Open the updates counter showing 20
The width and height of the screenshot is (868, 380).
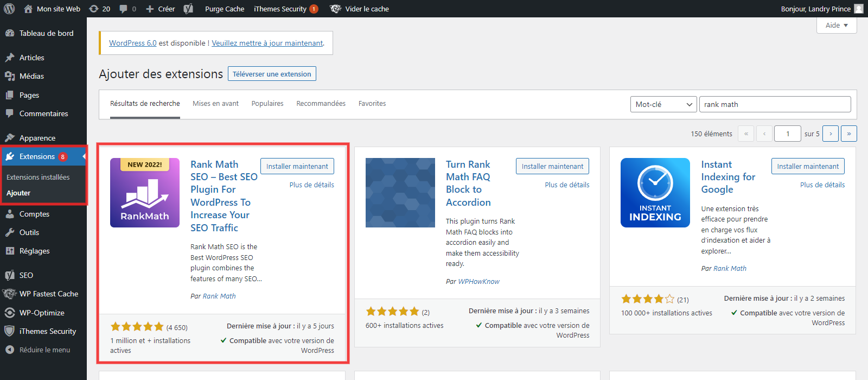click(x=99, y=9)
